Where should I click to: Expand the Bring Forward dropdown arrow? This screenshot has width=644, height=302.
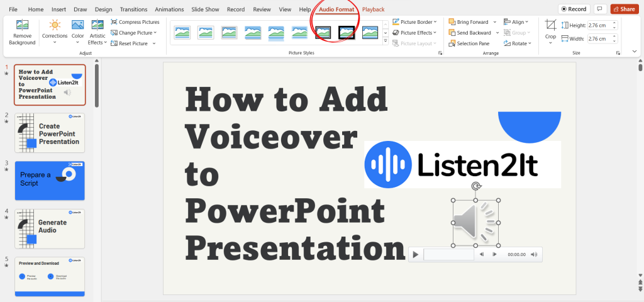click(495, 22)
